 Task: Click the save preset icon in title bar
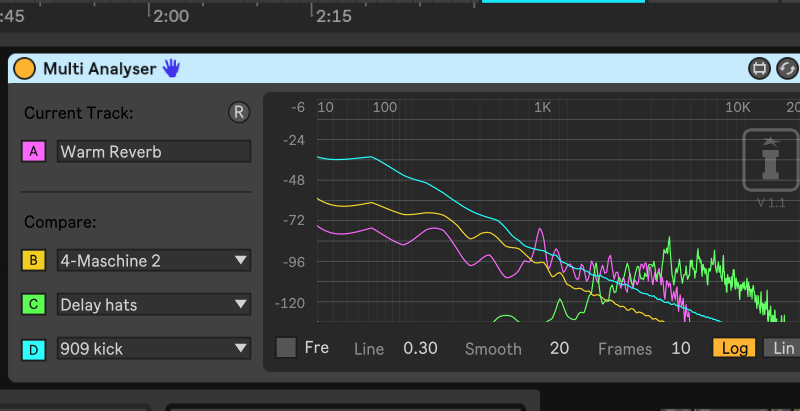pos(759,68)
